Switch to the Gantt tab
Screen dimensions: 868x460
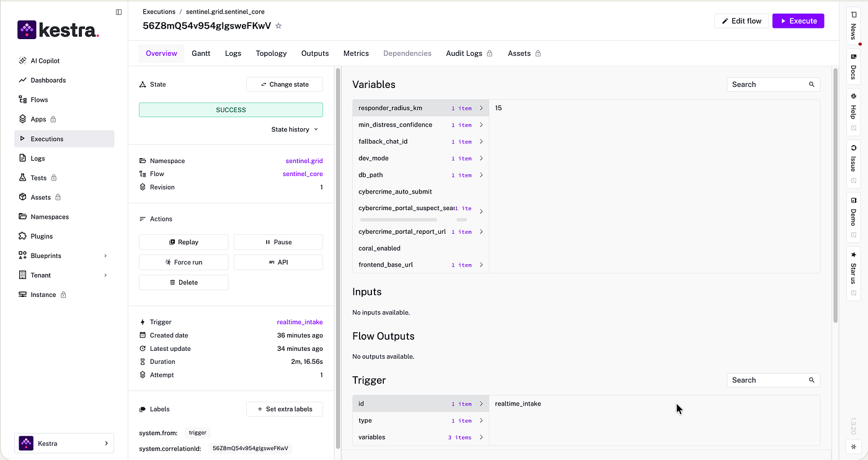point(201,53)
